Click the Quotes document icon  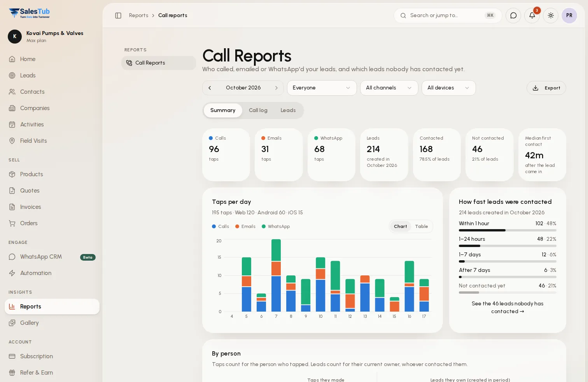(12, 191)
